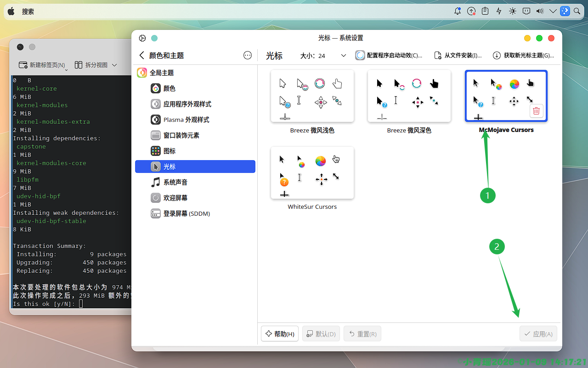Open notifications bell in top panel

457,11
